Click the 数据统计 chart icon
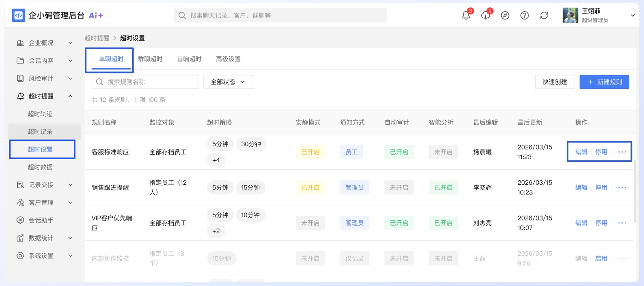This screenshot has height=286, width=644. (20, 238)
